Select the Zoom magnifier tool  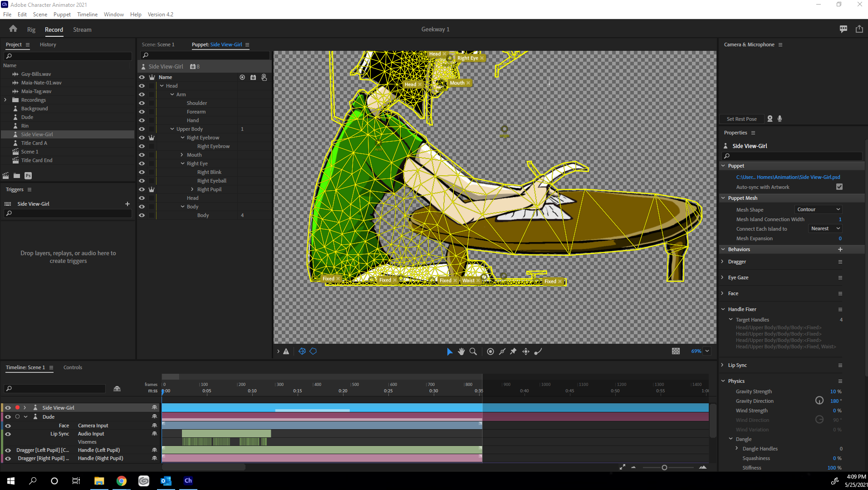(473, 351)
